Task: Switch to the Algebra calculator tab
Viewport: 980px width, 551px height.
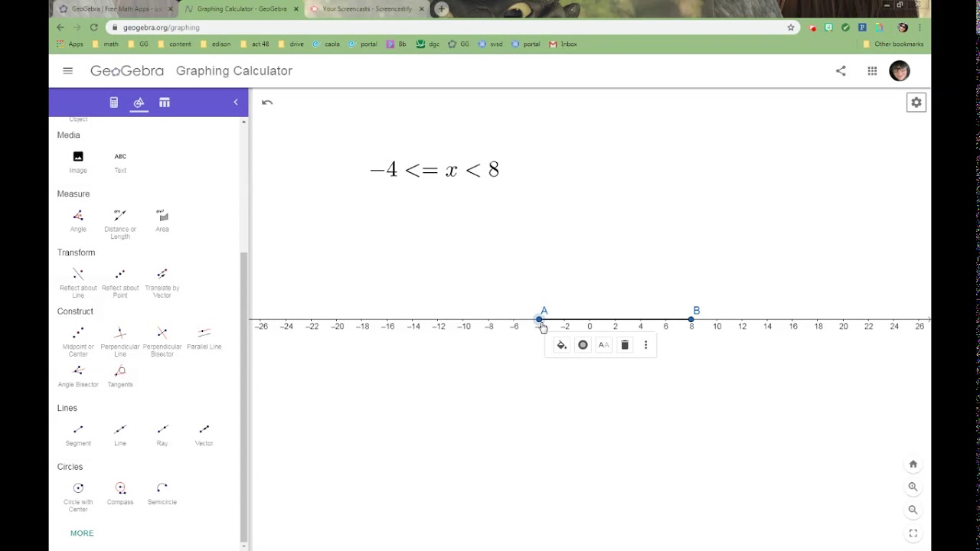Action: click(x=114, y=103)
